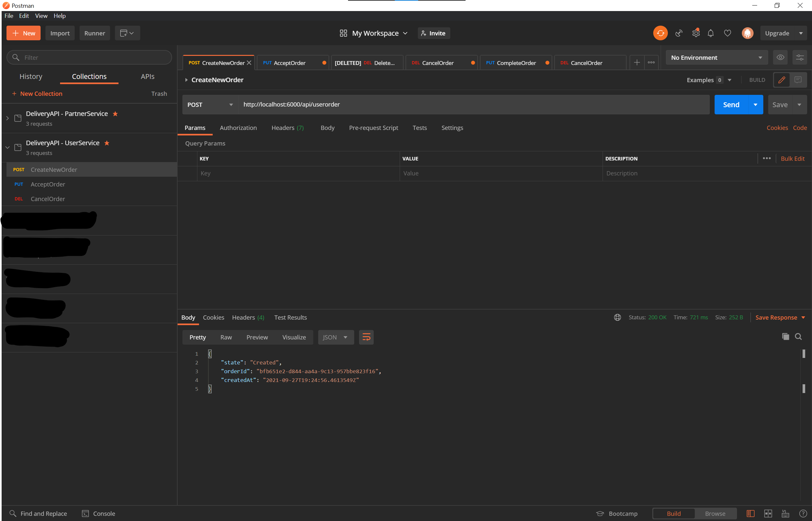Click the Send request button

tap(731, 104)
